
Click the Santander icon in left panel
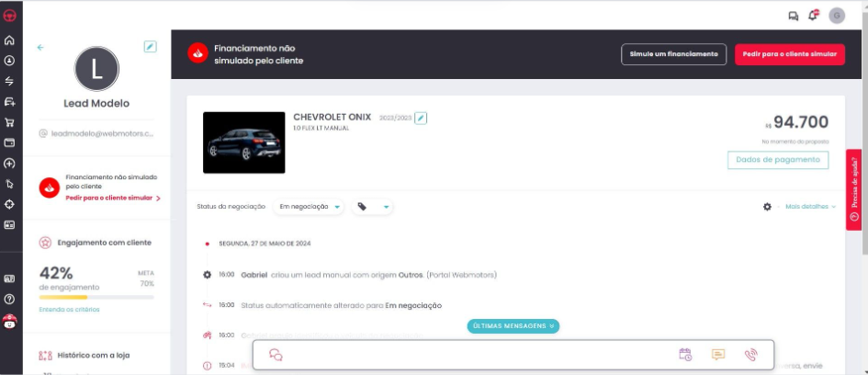[x=50, y=187]
